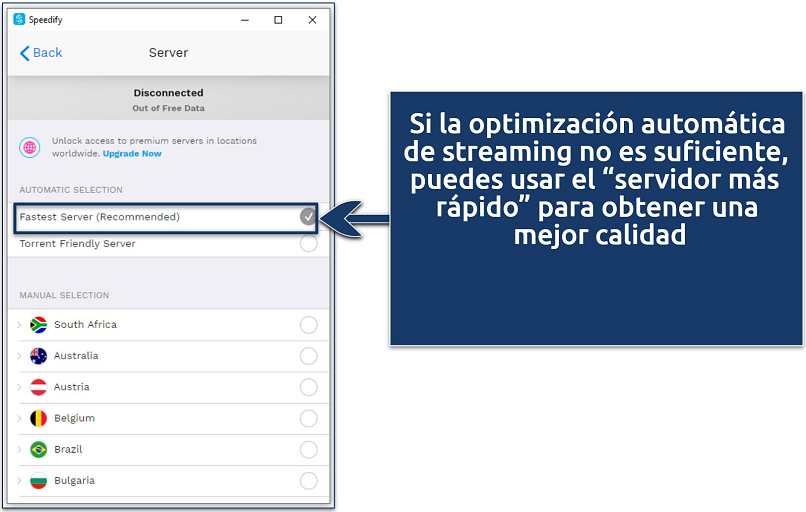Choose the Brazil radio button
This screenshot has height=512, width=806.
point(308,449)
